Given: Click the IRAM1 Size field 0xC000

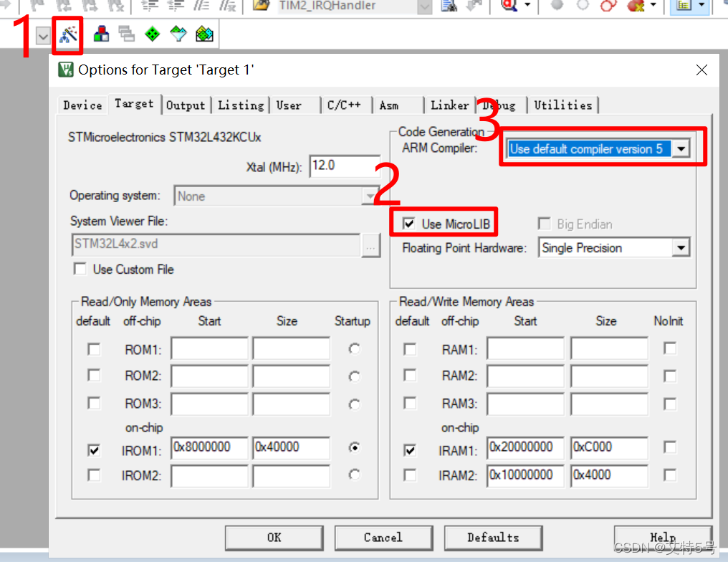Looking at the screenshot, I should pyautogui.click(x=609, y=448).
